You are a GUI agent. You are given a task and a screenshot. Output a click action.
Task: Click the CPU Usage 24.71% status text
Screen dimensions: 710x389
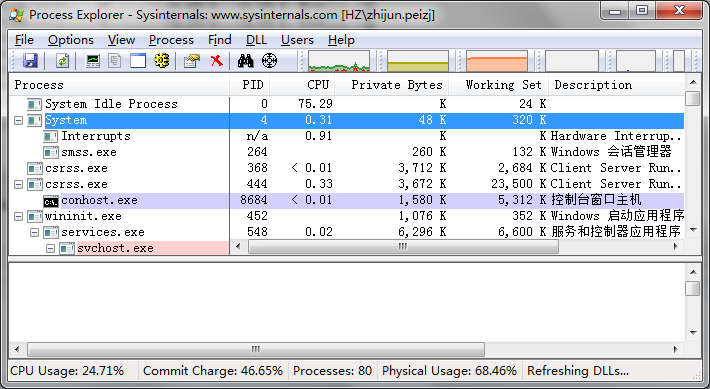(67, 371)
